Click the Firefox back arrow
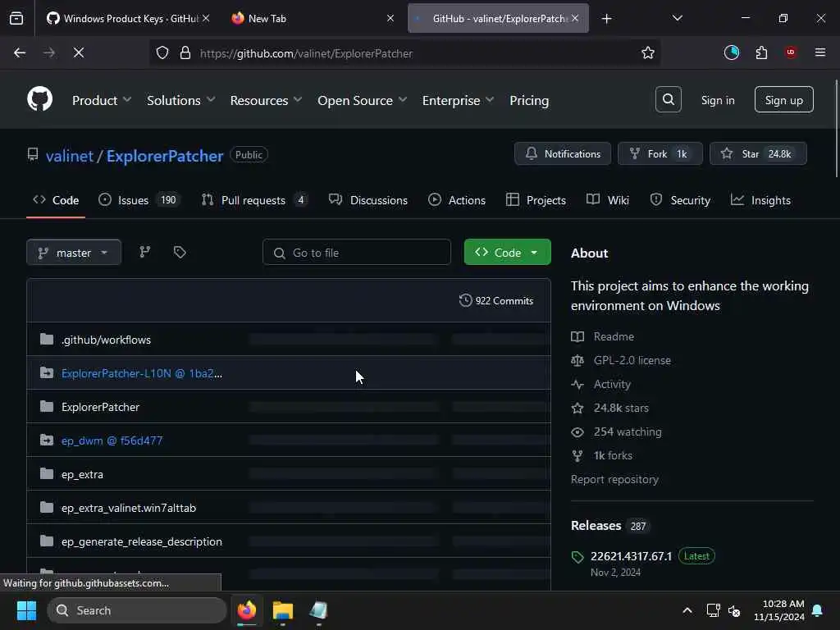The width and height of the screenshot is (840, 630). click(x=20, y=53)
